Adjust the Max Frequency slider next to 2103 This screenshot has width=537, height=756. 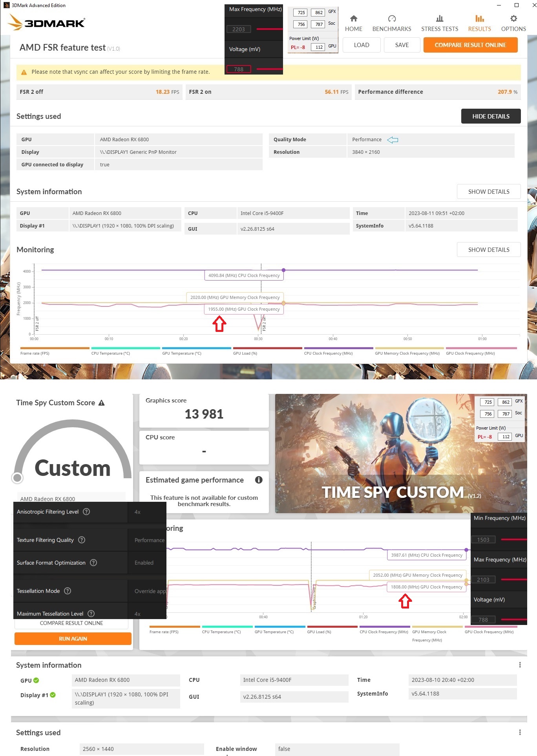(x=514, y=579)
